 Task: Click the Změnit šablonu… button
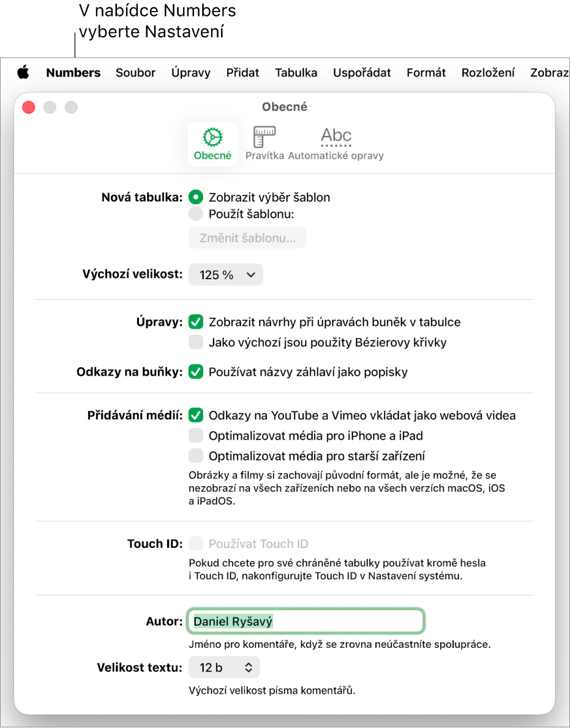point(247,238)
